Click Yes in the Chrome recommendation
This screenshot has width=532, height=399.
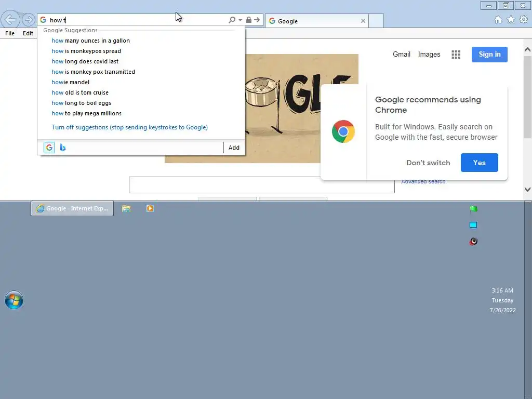coord(479,163)
